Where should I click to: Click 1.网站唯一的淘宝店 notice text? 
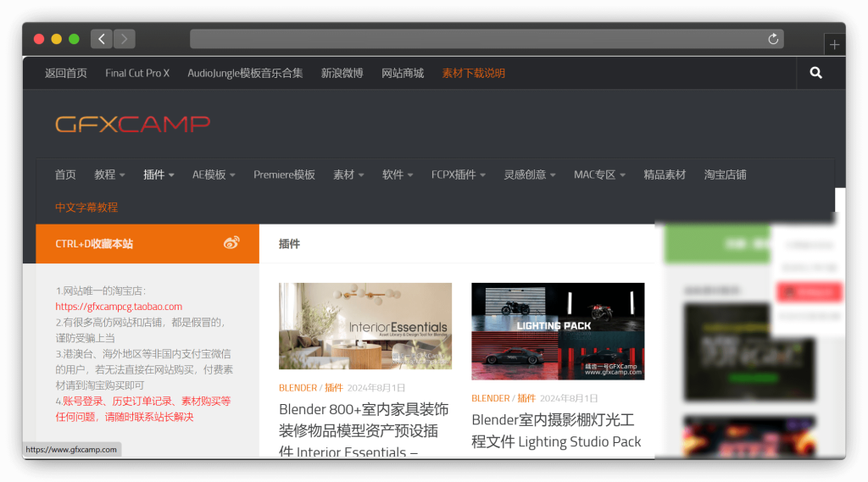tap(101, 291)
